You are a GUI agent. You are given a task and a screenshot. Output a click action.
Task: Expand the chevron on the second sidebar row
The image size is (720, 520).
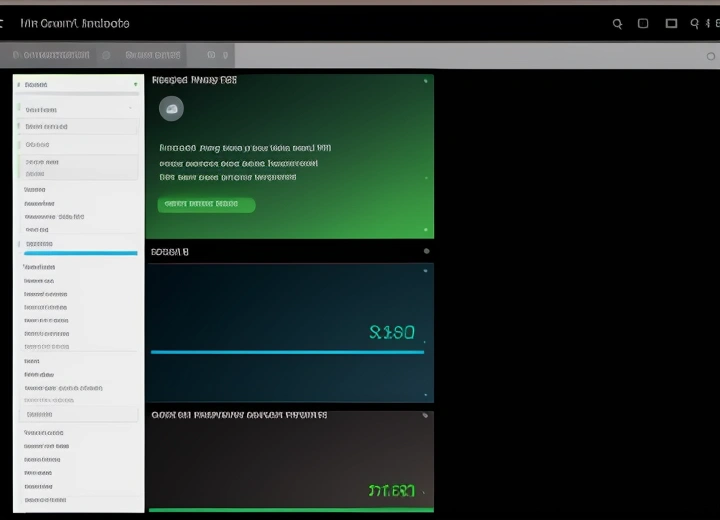(132, 109)
